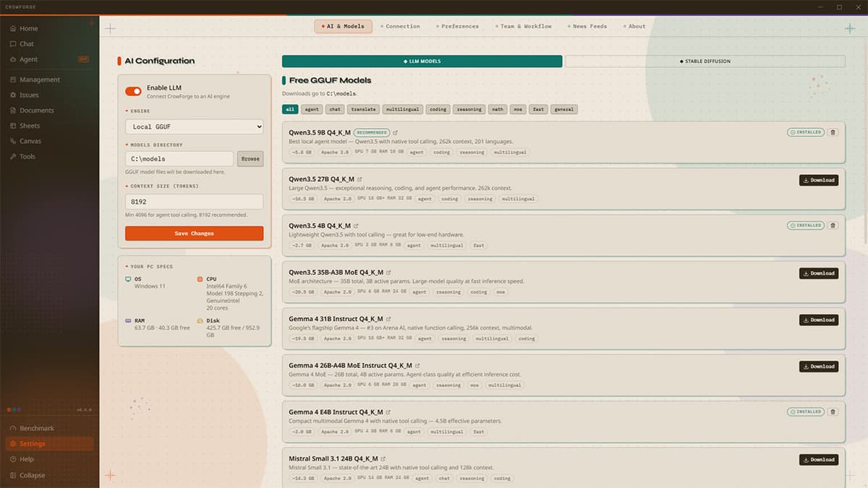Click the 'Free GGUF Models' heading
The width and height of the screenshot is (868, 488).
tap(331, 80)
